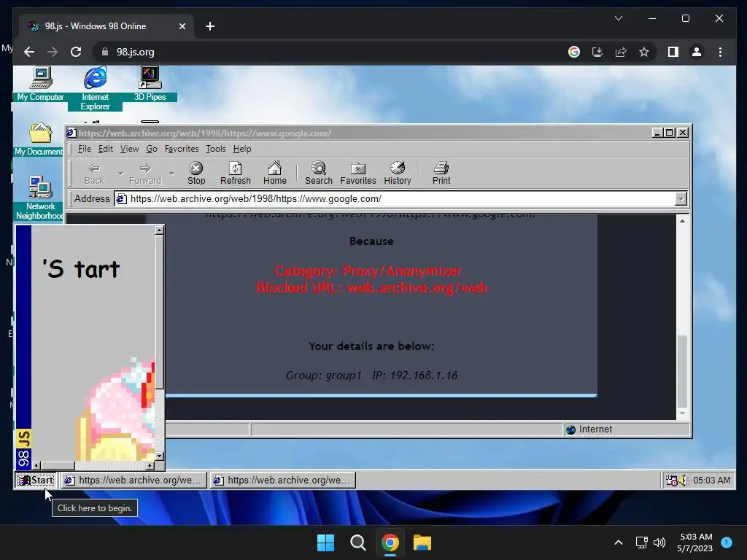This screenshot has width=747, height=560.
Task: Open History pane in IE
Action: click(398, 174)
